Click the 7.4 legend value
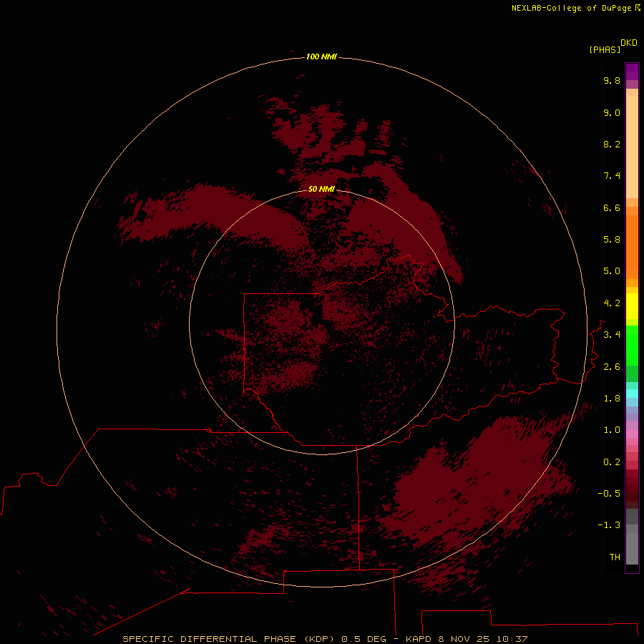Screen dimensions: 644x644 click(x=612, y=176)
